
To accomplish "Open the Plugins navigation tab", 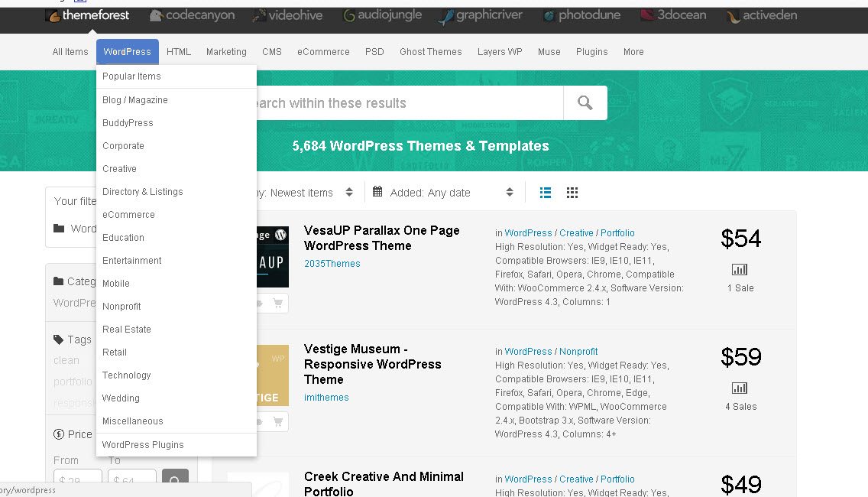I will pos(591,51).
